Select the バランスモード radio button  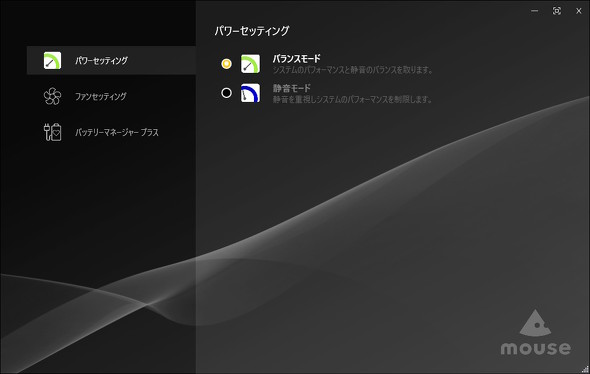226,64
